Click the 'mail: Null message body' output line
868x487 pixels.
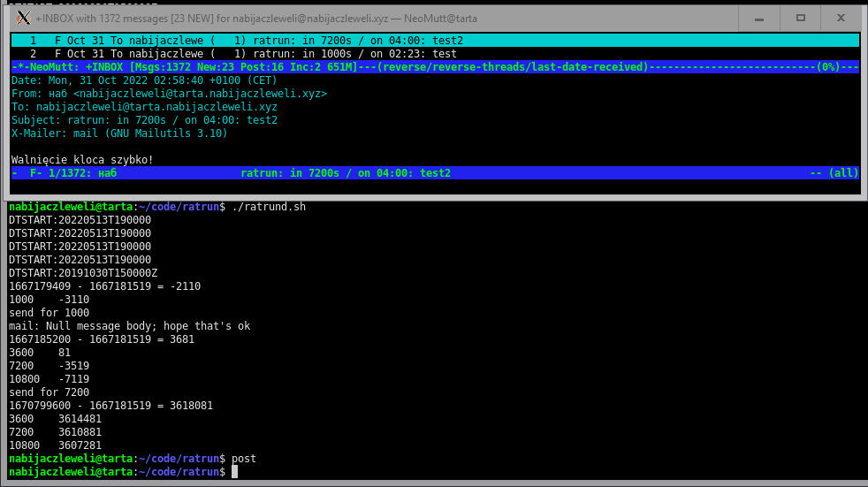click(x=129, y=326)
